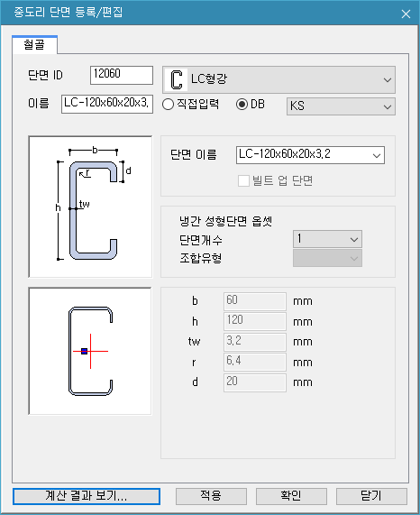Expand the 단면 이름 LC-120x60x20x3.2 dropdown
Image resolution: width=420 pixels, height=515 pixels.
(x=310, y=155)
